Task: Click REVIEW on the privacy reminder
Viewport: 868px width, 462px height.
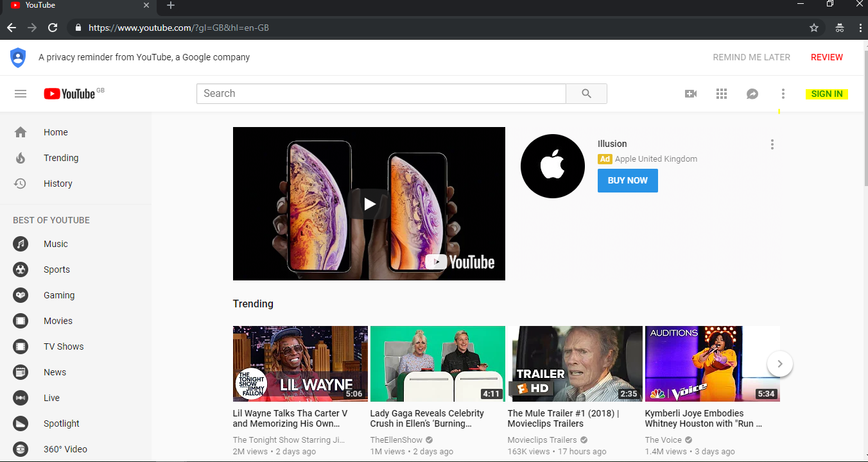Action: pos(827,57)
